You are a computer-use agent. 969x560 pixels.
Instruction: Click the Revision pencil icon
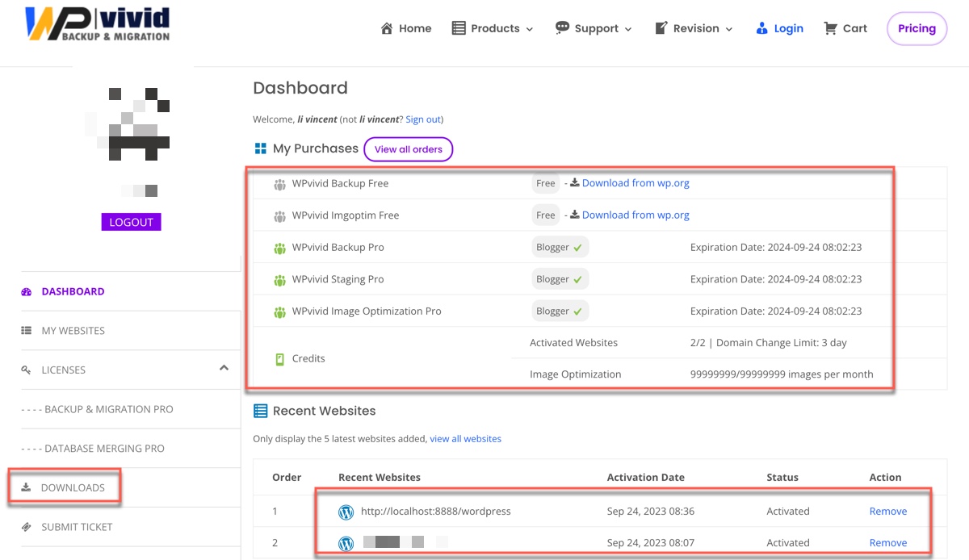(661, 28)
